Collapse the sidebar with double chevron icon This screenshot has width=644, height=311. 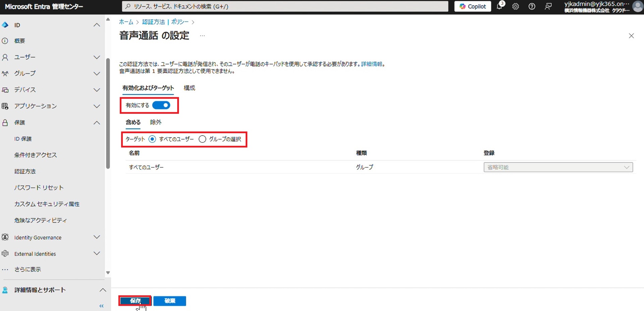click(x=101, y=306)
